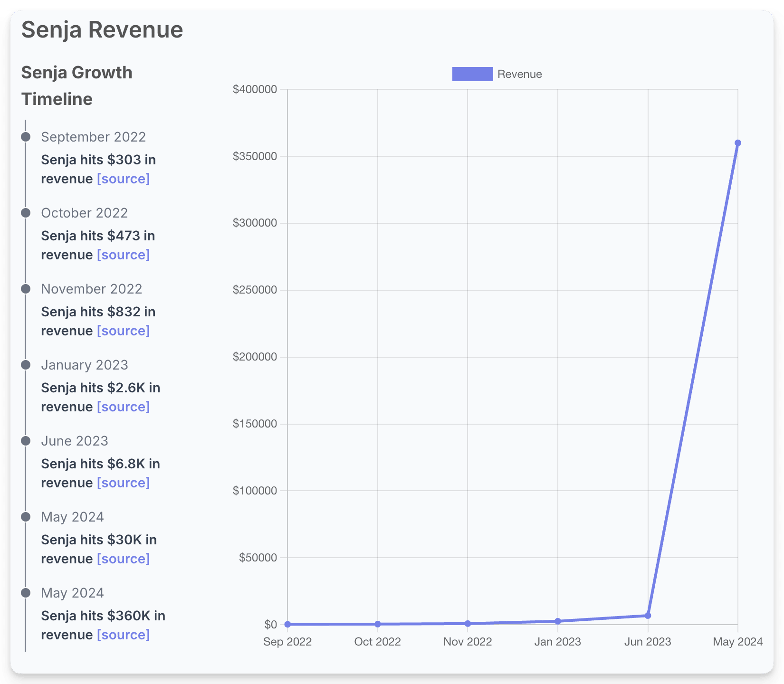Select the January 2023 timeline dot
The height and width of the screenshot is (684, 784).
click(x=26, y=365)
